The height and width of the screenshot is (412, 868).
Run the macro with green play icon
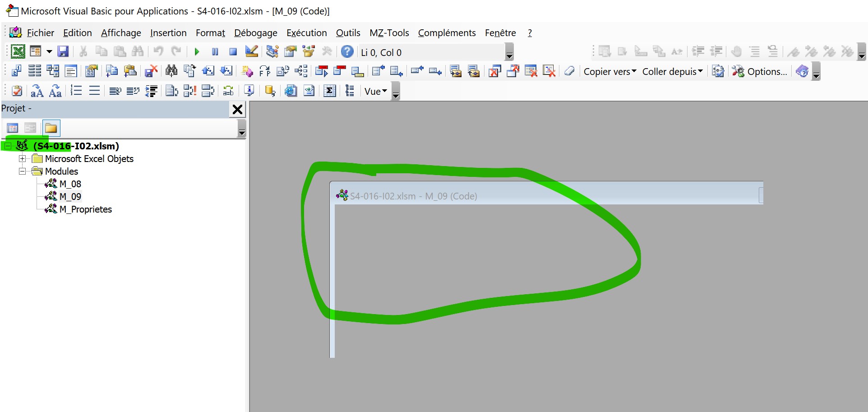pos(197,52)
